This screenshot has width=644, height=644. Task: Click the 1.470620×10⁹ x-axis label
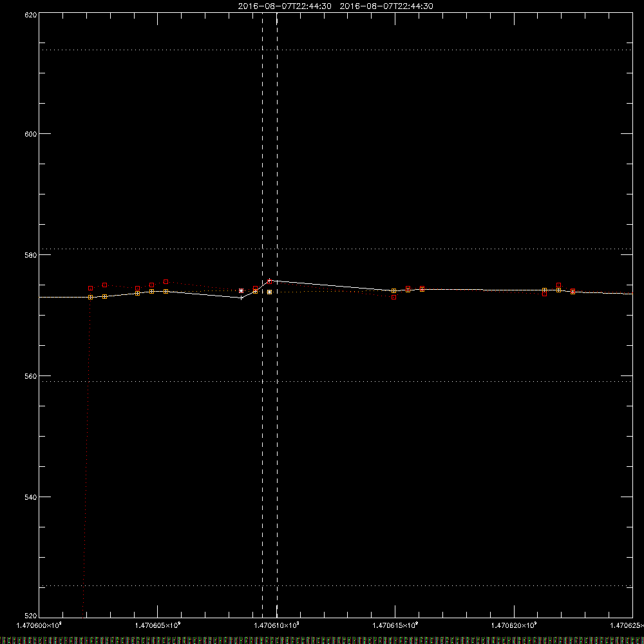click(514, 625)
